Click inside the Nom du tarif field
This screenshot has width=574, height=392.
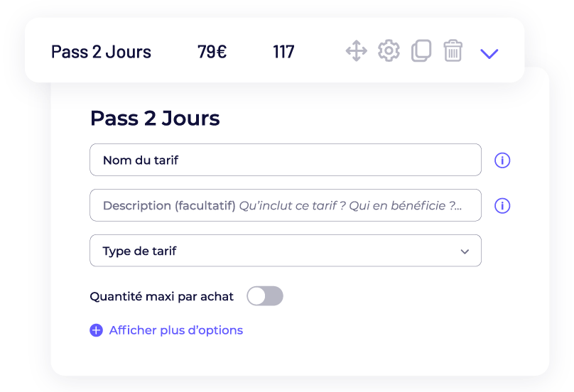point(286,160)
